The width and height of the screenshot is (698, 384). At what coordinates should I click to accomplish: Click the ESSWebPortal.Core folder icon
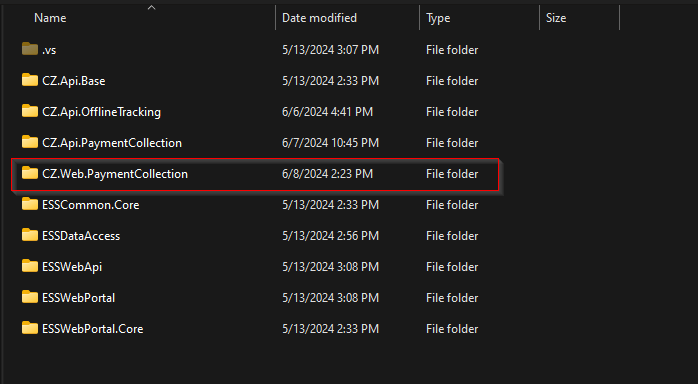(30, 327)
